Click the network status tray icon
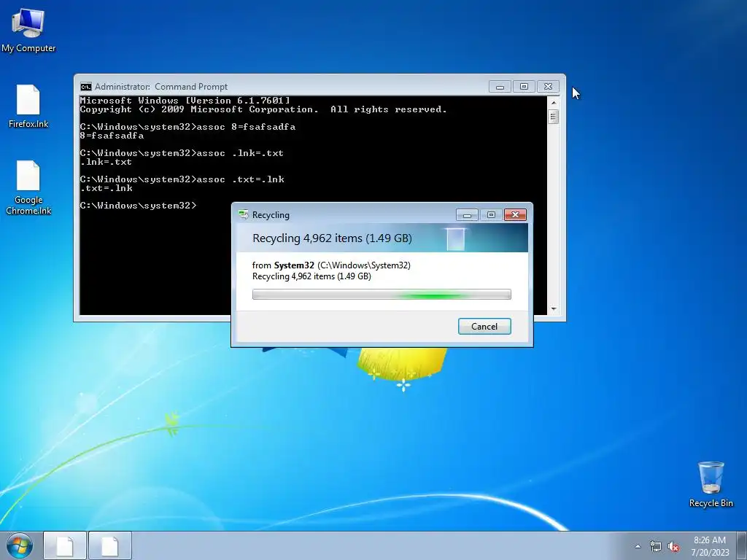Screen dimensions: 747x560 tap(656, 547)
